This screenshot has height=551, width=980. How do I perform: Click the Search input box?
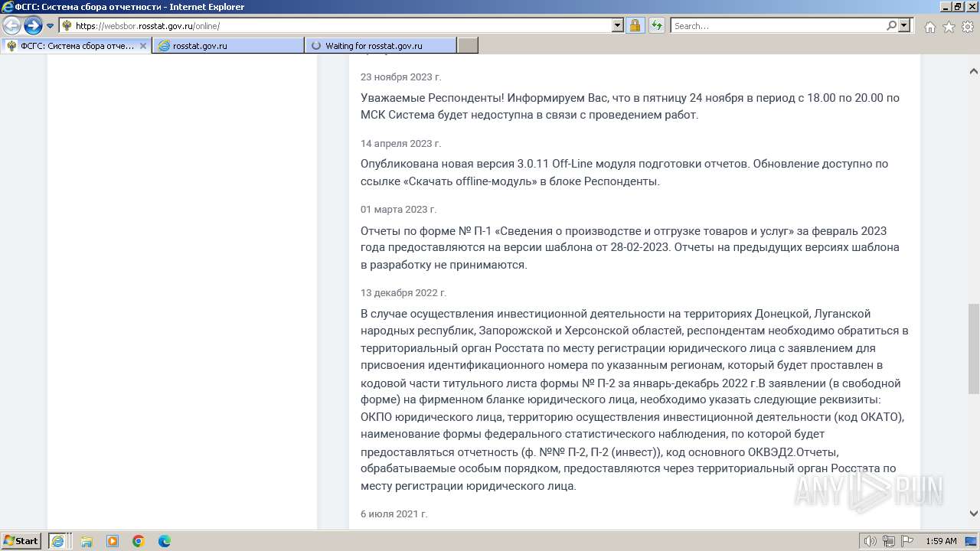778,26
